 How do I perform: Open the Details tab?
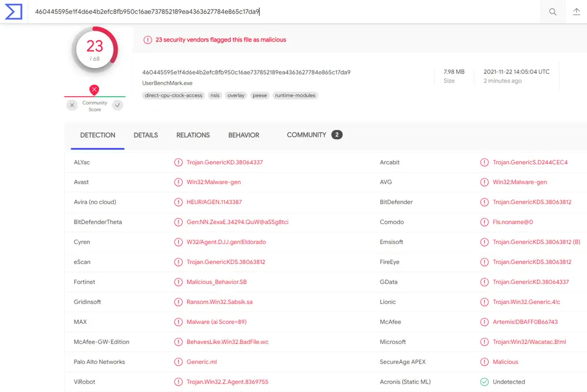[x=146, y=135]
